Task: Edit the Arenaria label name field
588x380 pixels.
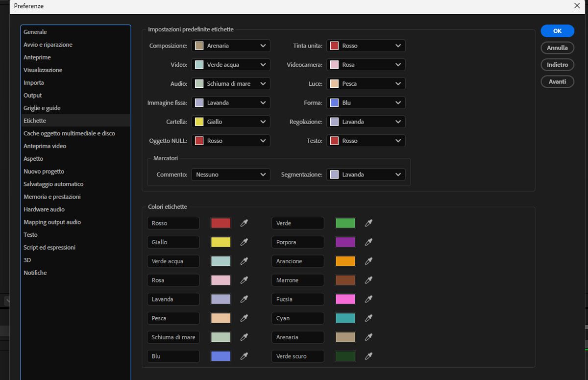Action: point(298,337)
